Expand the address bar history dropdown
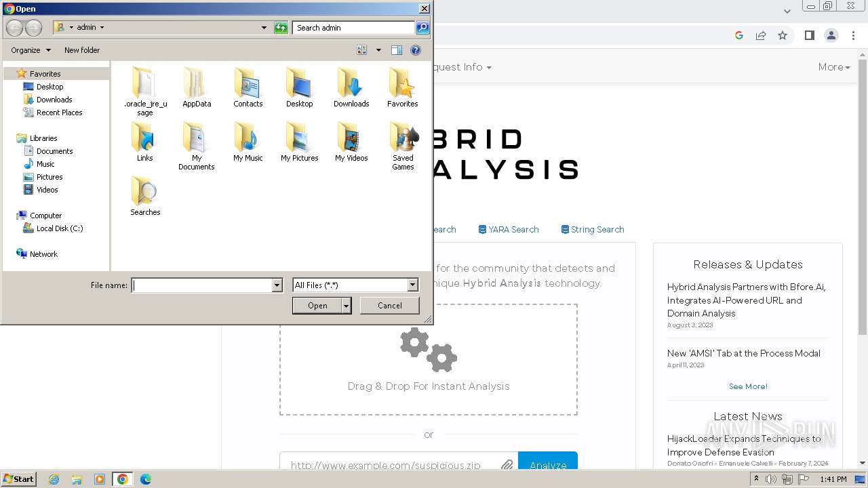The height and width of the screenshot is (488, 868). point(264,28)
